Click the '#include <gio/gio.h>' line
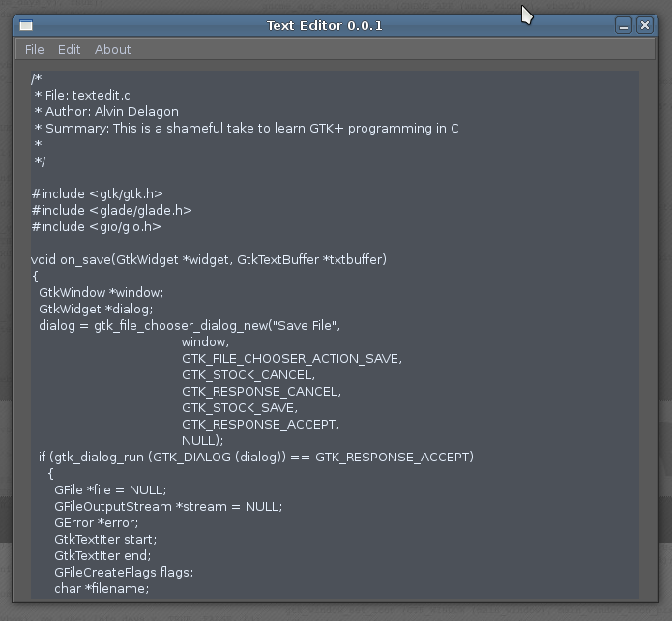This screenshot has width=672, height=621. [96, 227]
